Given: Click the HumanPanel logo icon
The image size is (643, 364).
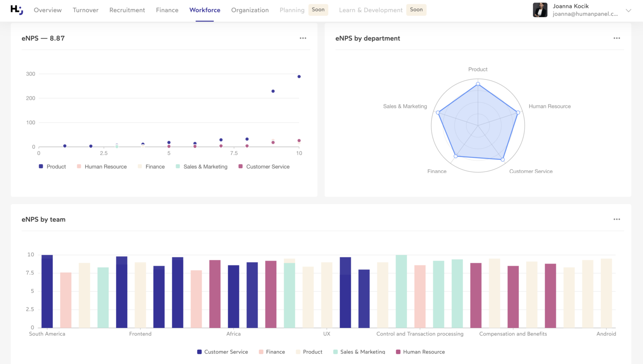Looking at the screenshot, I should 17,10.
